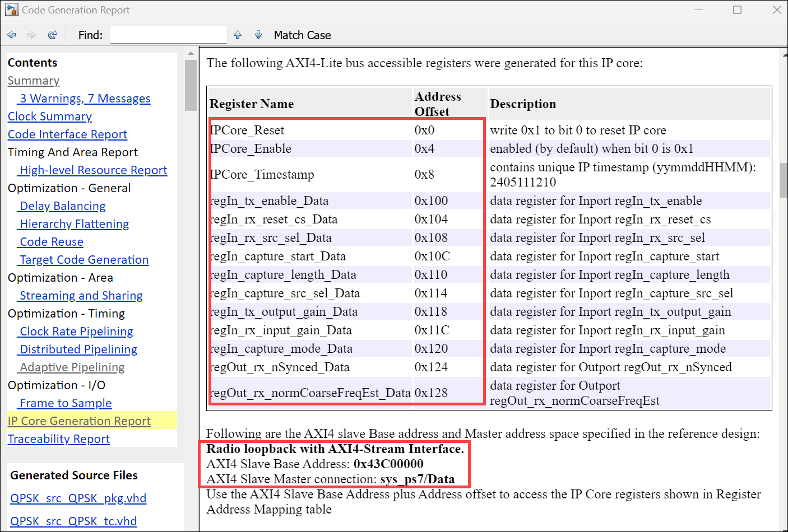Viewport: 788px width, 532px height.
Task: Click the main report vertical scrollbar thumb
Action: click(783, 180)
